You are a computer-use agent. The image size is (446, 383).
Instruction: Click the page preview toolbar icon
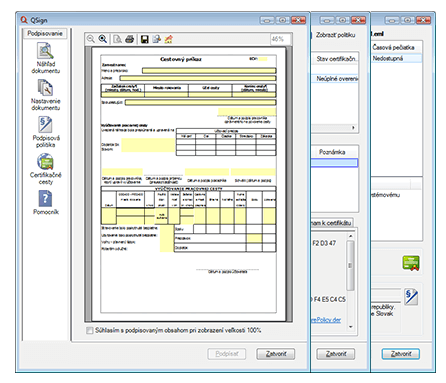(117, 39)
